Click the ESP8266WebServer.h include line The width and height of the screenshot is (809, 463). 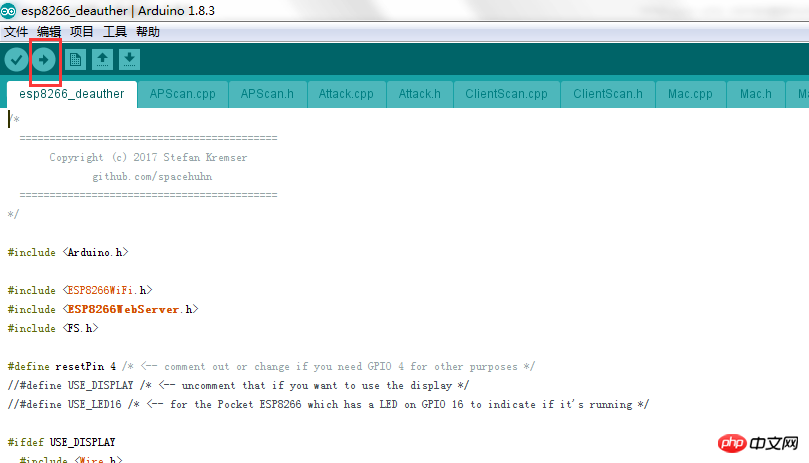click(x=103, y=309)
